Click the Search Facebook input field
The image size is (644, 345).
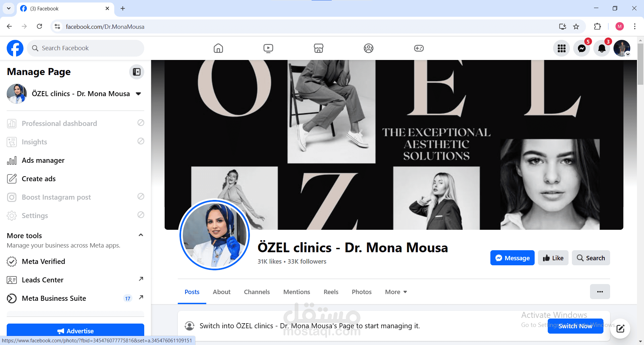[86, 48]
